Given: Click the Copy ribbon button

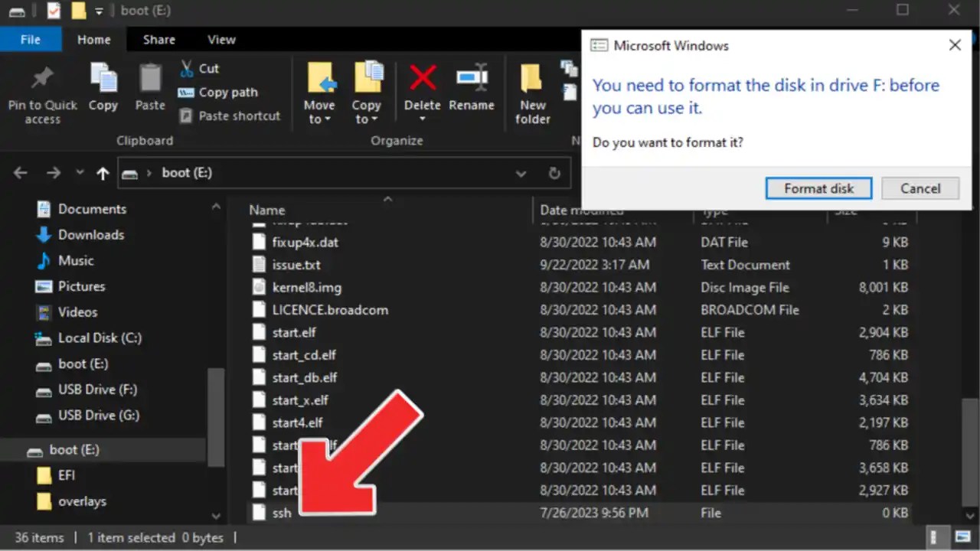Looking at the screenshot, I should [103, 88].
